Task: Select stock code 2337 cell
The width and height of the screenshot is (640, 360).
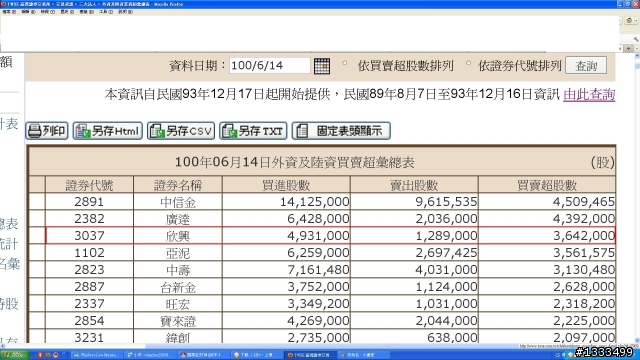Action: tap(89, 304)
